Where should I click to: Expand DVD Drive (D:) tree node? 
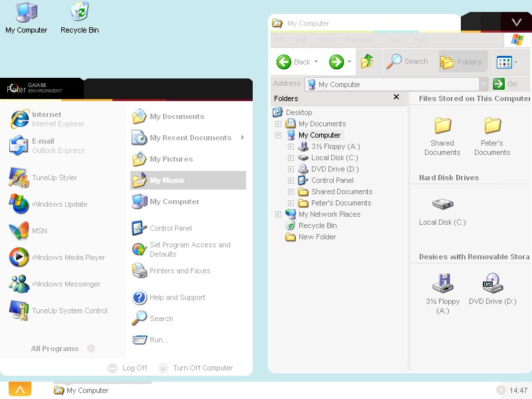(291, 169)
